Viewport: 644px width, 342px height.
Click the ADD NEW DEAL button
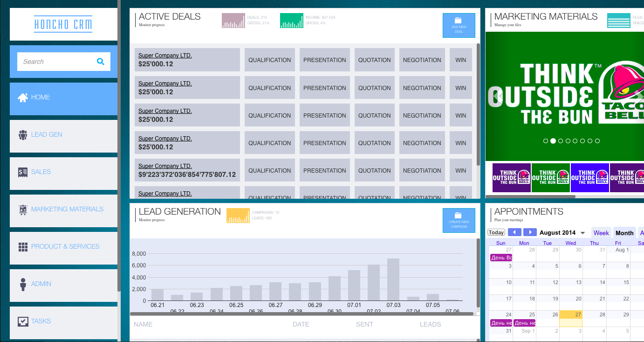pos(459,25)
